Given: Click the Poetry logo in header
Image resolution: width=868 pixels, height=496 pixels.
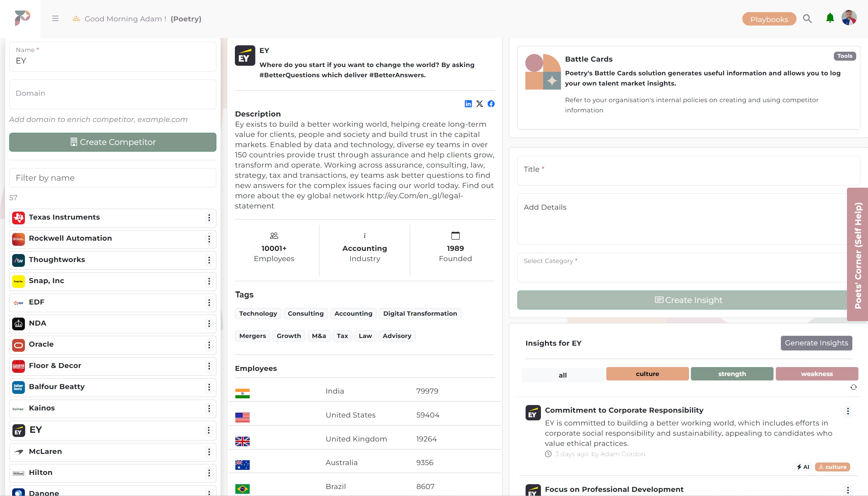Looking at the screenshot, I should pos(22,18).
